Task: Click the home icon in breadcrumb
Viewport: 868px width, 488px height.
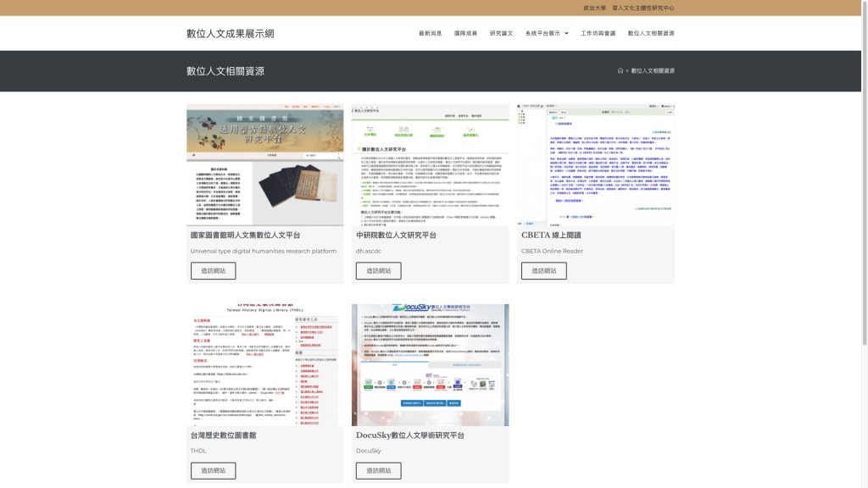Action: click(620, 71)
